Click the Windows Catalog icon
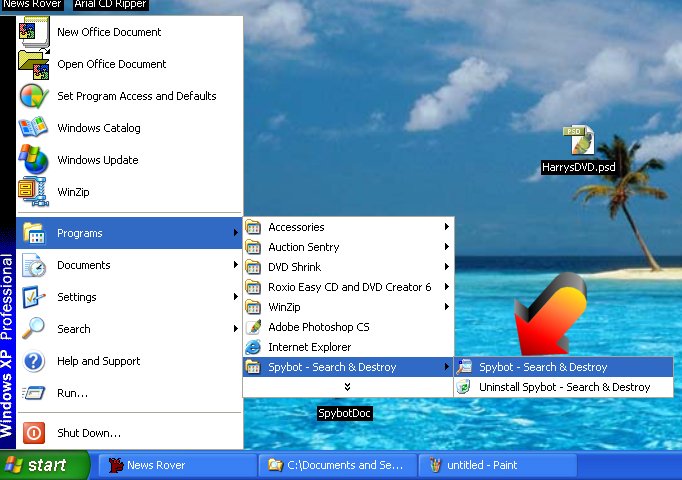The width and height of the screenshot is (682, 480). click(x=33, y=128)
